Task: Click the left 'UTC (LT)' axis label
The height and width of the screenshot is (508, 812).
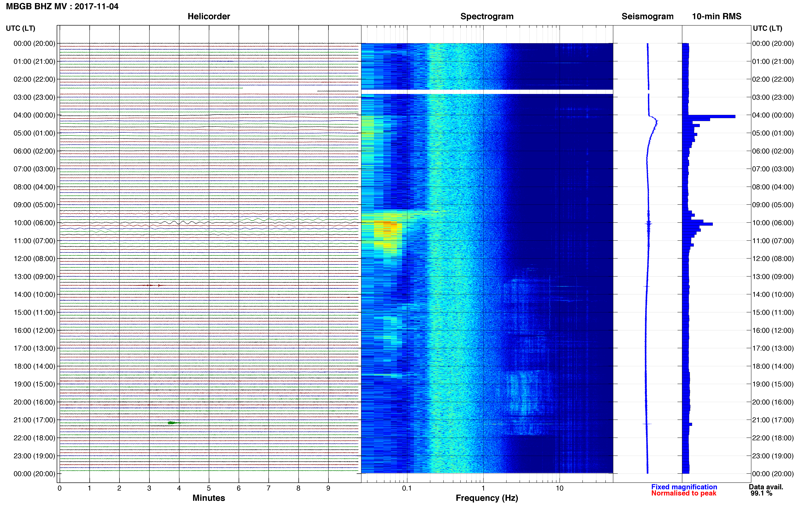Action: point(21,28)
